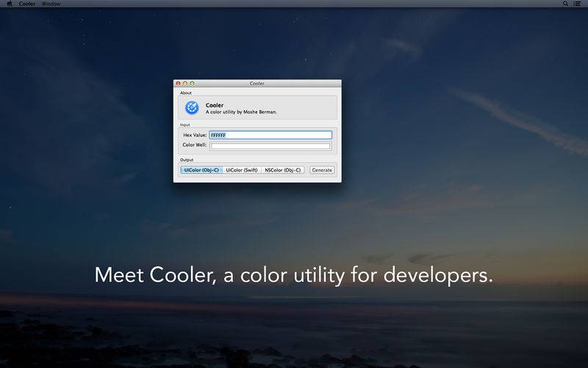Open Spotlight search magnifier icon
588x368 pixels.
point(565,4)
